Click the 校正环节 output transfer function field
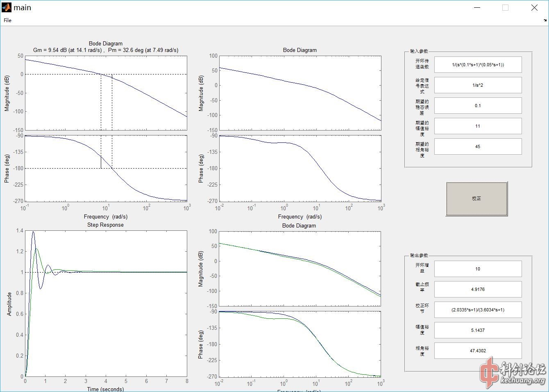Image resolution: width=549 pixels, height=392 pixels. 478,310
